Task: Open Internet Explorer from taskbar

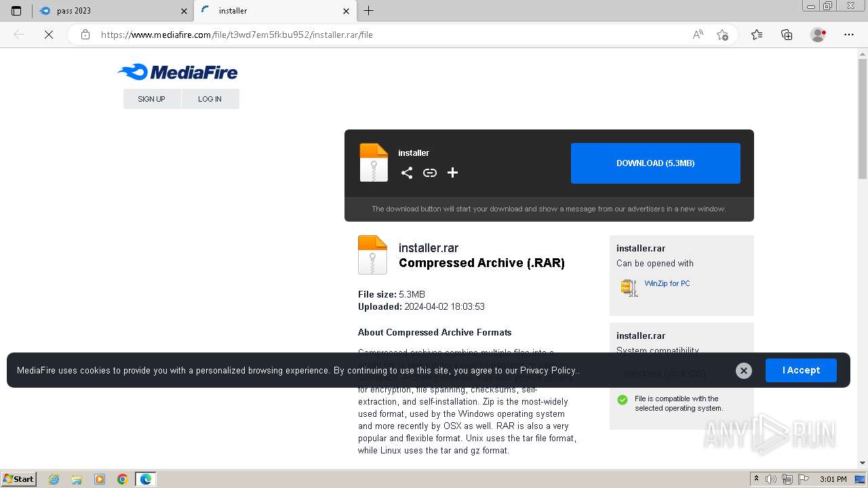Action: click(x=54, y=479)
